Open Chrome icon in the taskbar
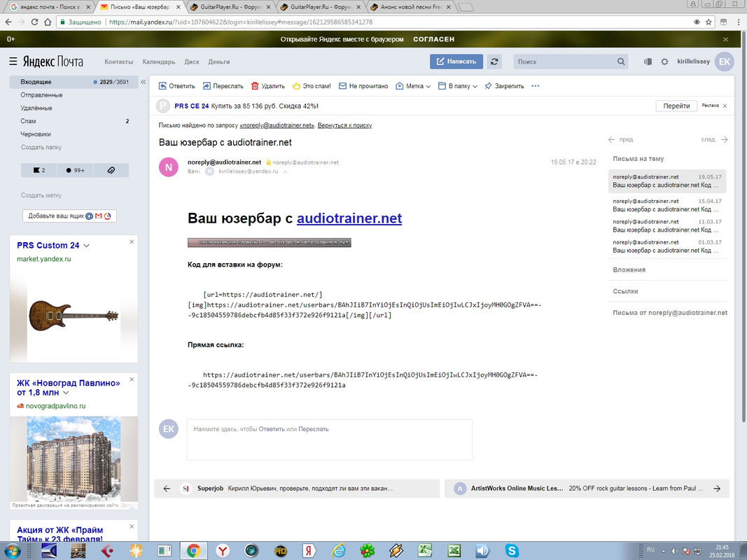The width and height of the screenshot is (747, 560). coord(193,551)
